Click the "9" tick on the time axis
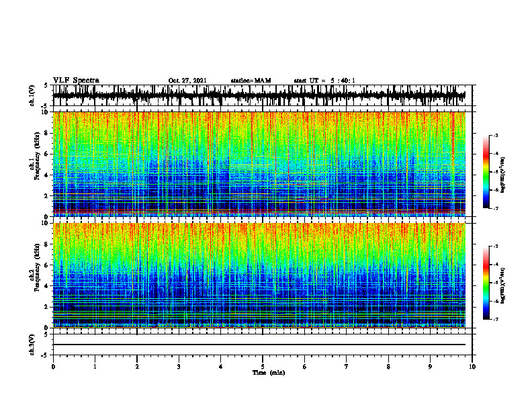 [x=430, y=367]
